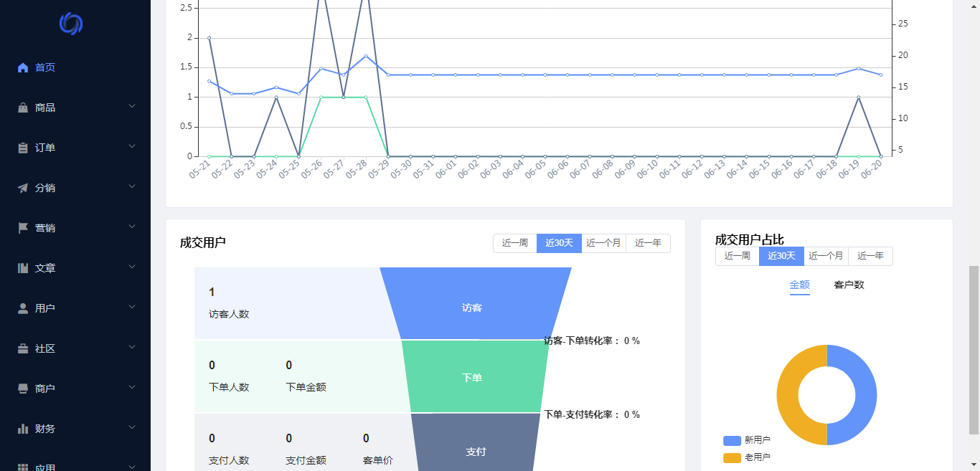The height and width of the screenshot is (471, 980).
Task: Click the 营销 flag icon
Action: click(23, 228)
